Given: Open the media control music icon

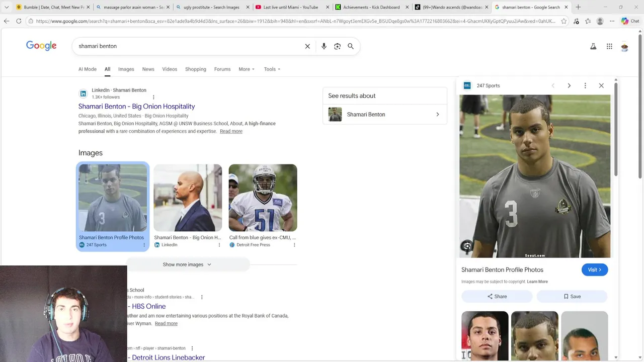Looking at the screenshot, I should (x=576, y=21).
